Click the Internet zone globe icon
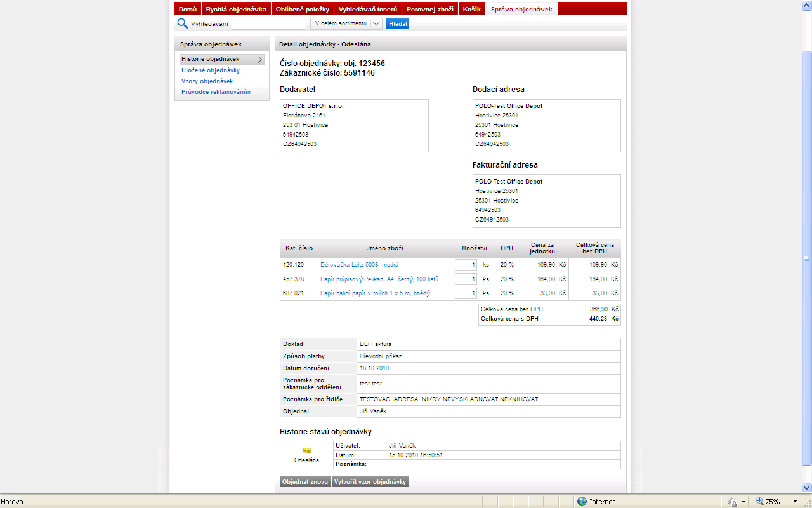Screen dimensions: 812x508 pos(582,502)
